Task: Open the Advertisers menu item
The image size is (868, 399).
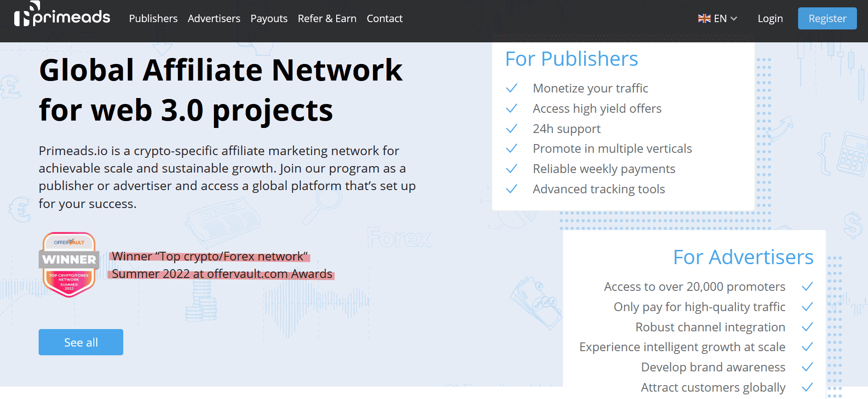Action: click(x=214, y=18)
